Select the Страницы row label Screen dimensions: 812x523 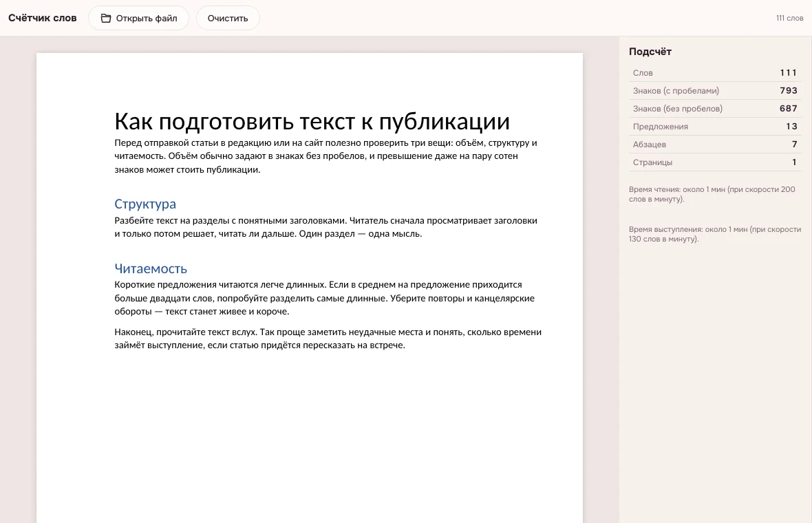point(652,162)
